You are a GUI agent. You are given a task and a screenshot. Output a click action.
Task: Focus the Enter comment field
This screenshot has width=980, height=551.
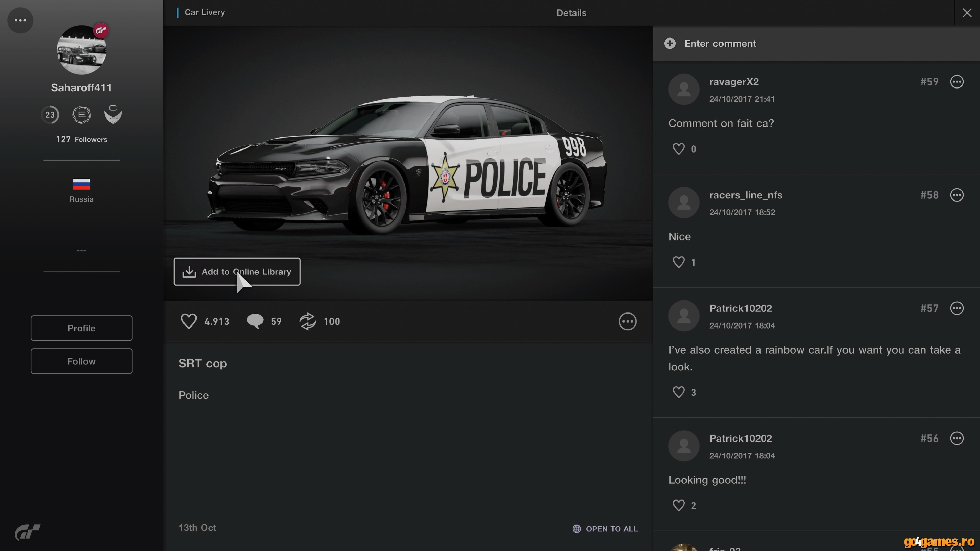point(816,43)
